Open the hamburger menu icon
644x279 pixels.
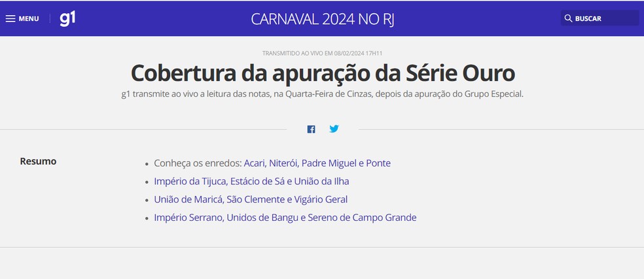click(10, 18)
